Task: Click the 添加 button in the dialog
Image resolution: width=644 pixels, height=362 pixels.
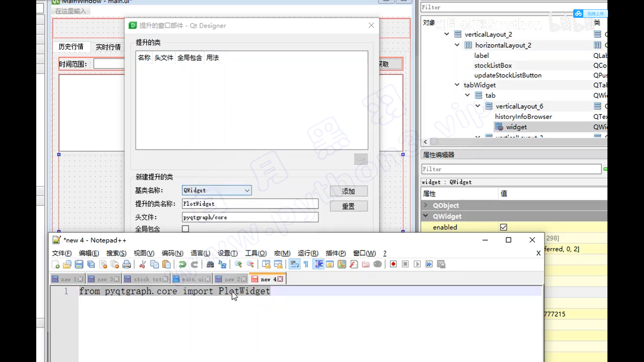Action: point(348,191)
